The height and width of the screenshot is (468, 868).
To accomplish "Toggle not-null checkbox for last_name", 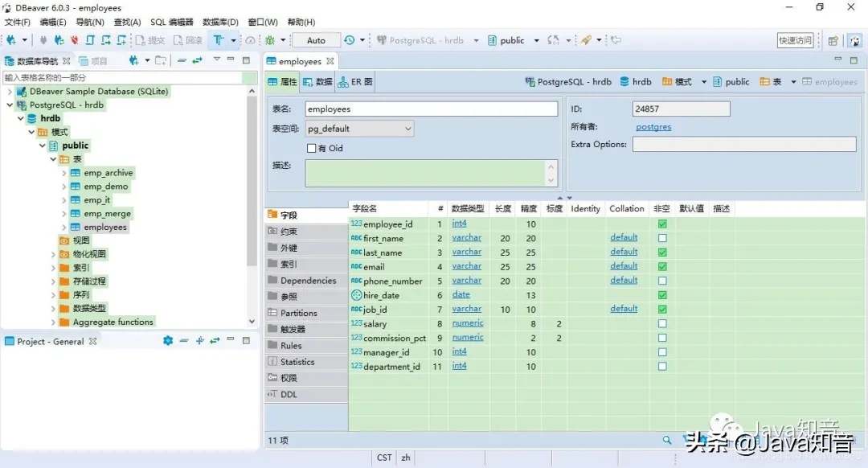I will point(662,252).
